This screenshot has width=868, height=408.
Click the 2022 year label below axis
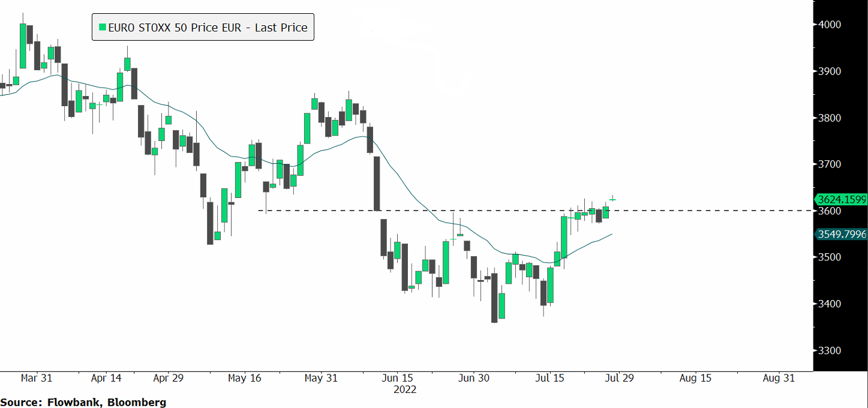coord(404,389)
